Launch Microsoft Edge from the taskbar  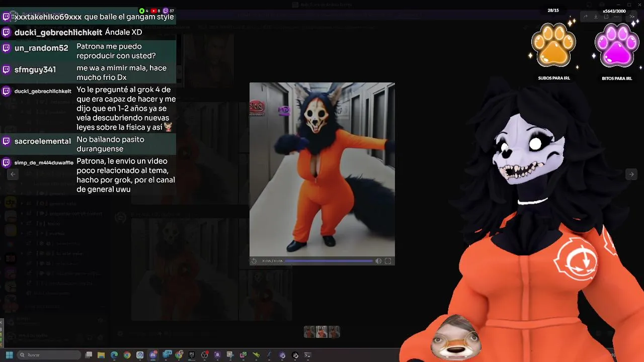point(114,355)
